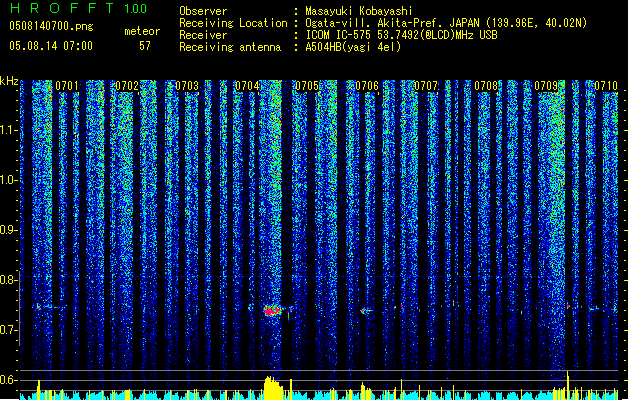This screenshot has height=400, width=629.
Task: Click observer name Masayuki Kobayashi
Action: [359, 11]
